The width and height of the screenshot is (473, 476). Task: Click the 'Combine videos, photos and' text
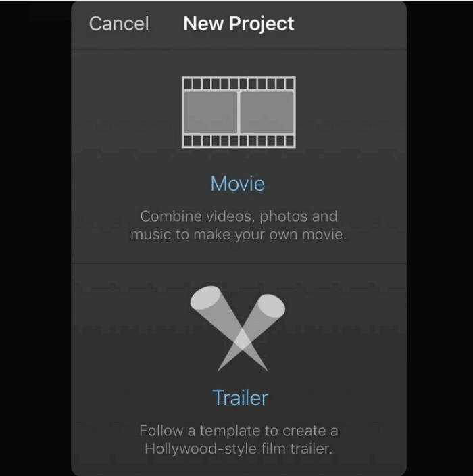(x=239, y=216)
